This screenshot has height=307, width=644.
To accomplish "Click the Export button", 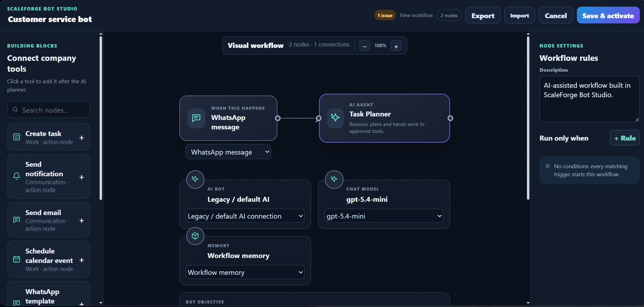I will [483, 15].
